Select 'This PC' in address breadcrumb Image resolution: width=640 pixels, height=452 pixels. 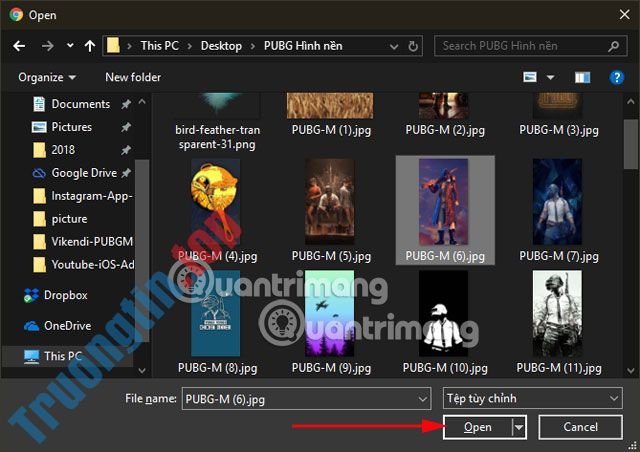click(x=160, y=46)
